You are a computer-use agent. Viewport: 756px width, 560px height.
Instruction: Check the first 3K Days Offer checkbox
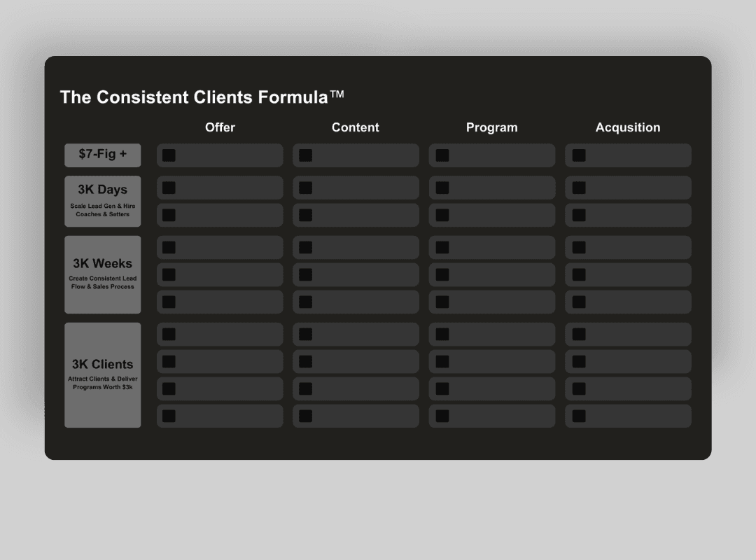(x=169, y=188)
